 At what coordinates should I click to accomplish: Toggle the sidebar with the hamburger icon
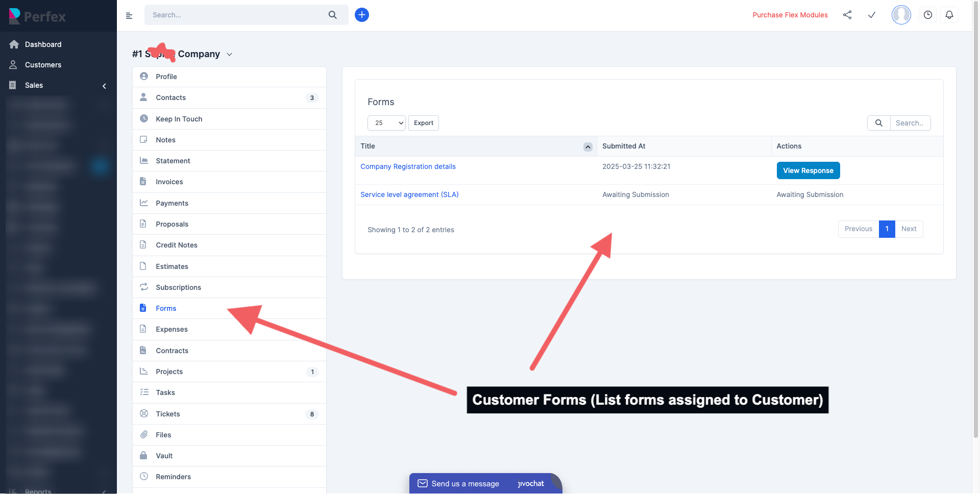click(x=129, y=15)
